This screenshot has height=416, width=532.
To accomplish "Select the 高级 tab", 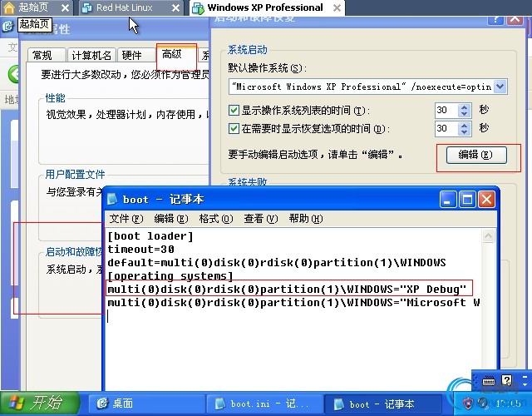I will tap(176, 53).
